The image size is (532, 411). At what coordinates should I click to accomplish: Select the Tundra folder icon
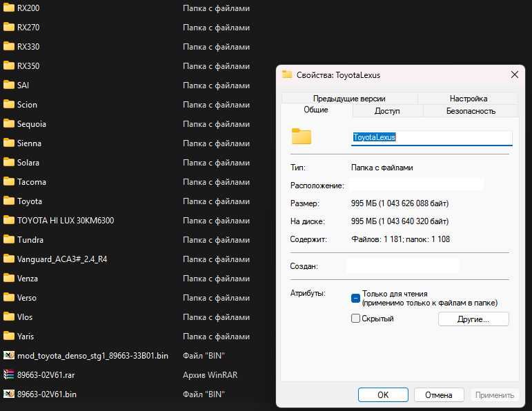tap(9, 239)
